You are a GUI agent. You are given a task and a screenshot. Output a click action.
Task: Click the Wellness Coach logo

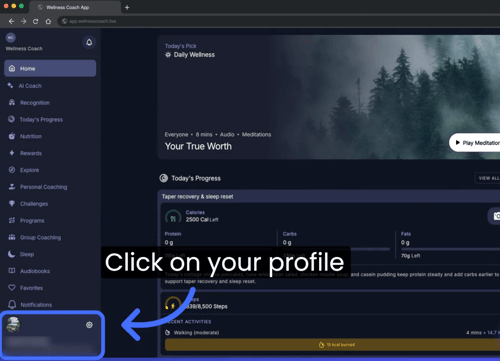(x=11, y=38)
